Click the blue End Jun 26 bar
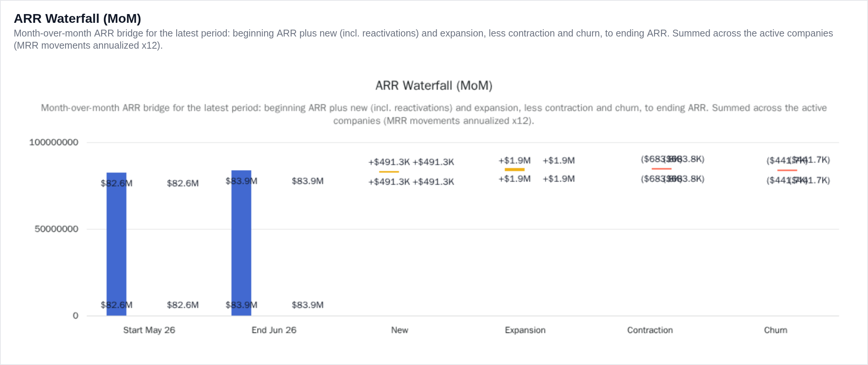 click(x=241, y=243)
